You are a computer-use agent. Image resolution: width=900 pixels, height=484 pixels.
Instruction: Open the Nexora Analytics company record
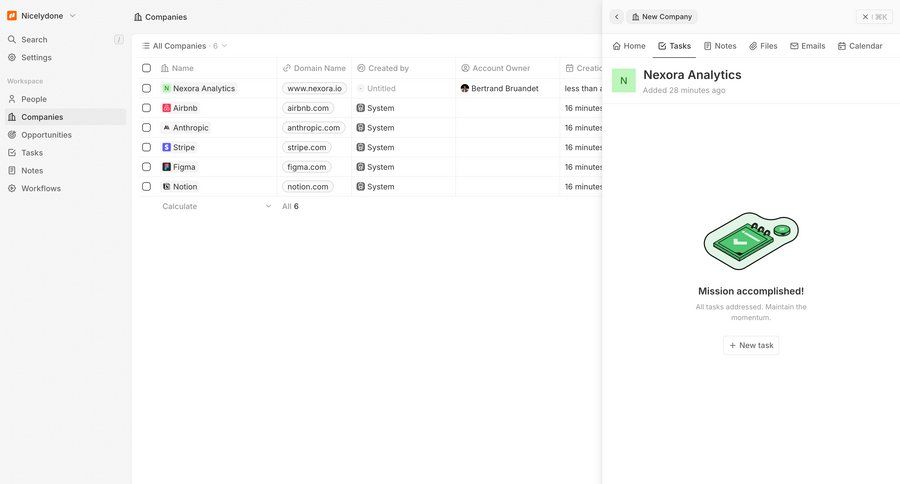(x=199, y=88)
